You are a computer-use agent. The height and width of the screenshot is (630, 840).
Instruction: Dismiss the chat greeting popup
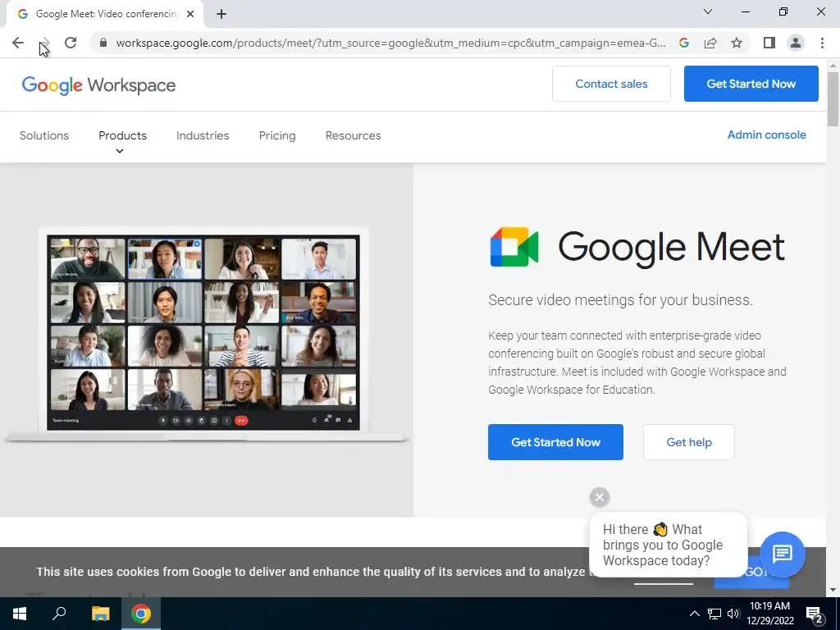[600, 497]
